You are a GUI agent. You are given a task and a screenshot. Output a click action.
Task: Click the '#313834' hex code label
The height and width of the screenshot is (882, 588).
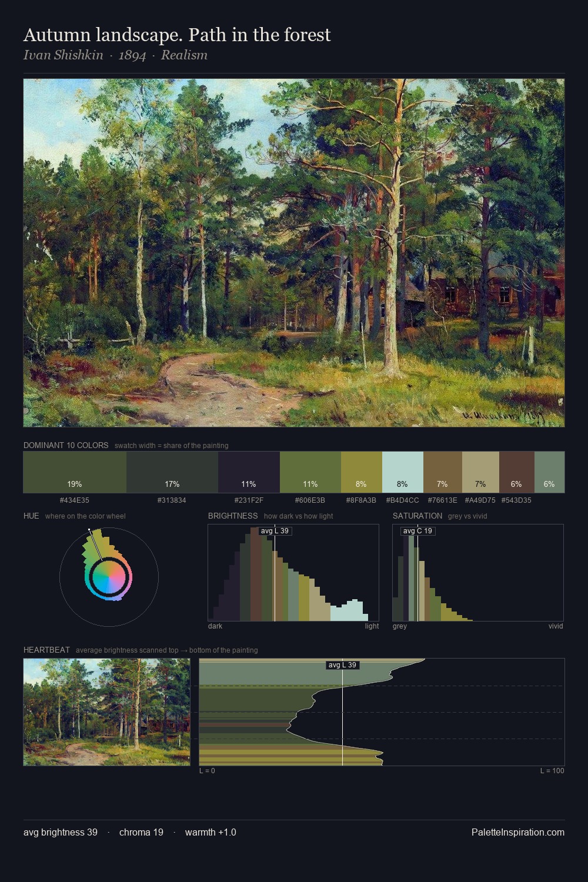[x=172, y=500]
